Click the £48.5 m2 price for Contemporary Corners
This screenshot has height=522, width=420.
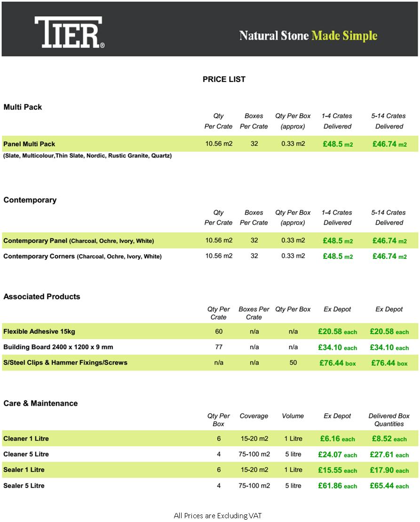pos(338,257)
